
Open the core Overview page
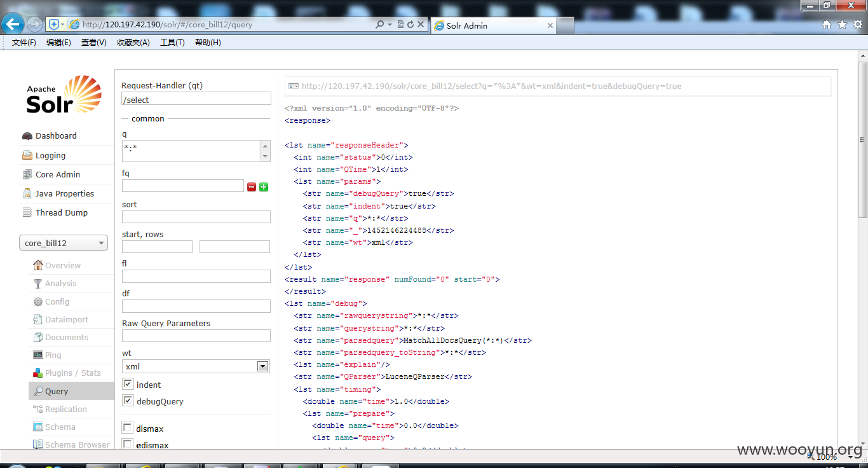[57, 265]
